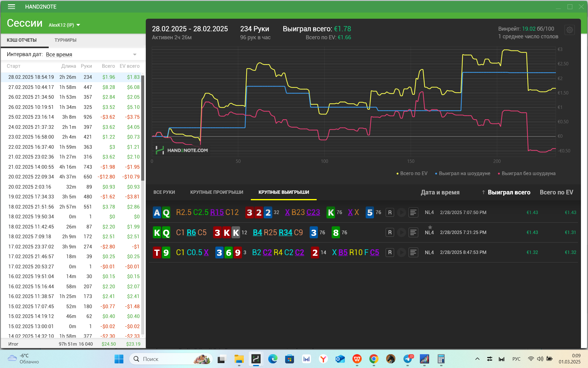
Task: Select session 23.02.2025 16:58:00
Action: (x=71, y=137)
